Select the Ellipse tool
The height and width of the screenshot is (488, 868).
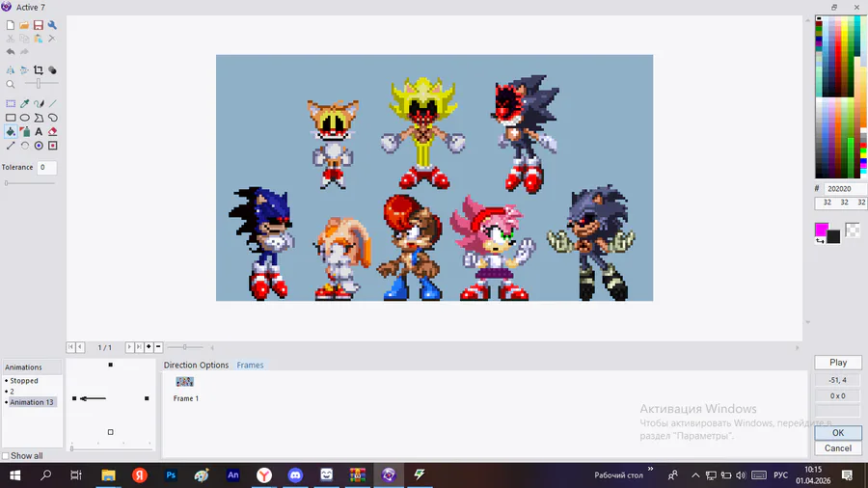tap(24, 118)
